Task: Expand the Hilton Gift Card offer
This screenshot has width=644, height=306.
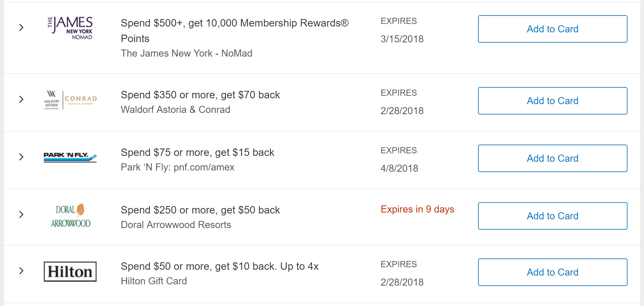Action: pyautogui.click(x=21, y=271)
